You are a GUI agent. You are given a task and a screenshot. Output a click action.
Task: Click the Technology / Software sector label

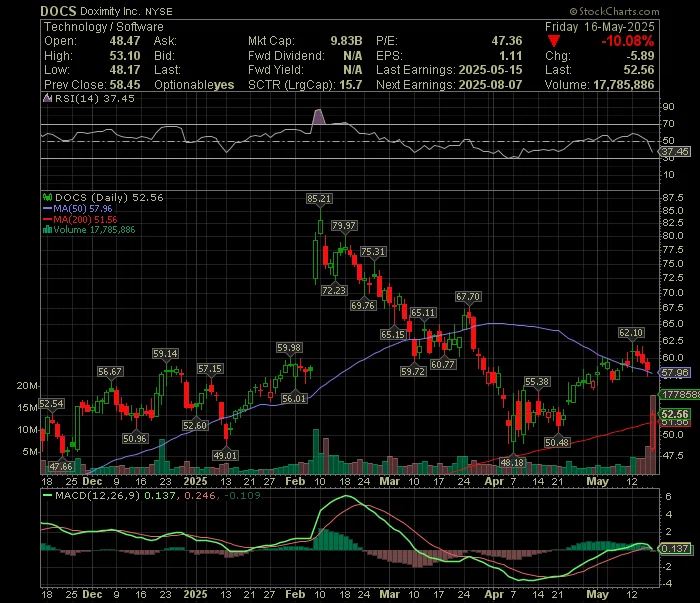104,27
